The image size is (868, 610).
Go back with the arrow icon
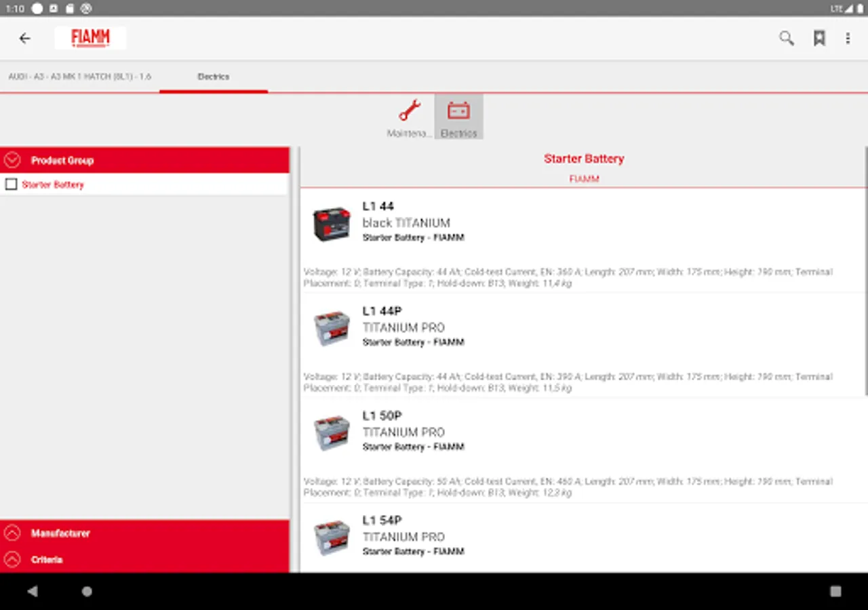25,39
